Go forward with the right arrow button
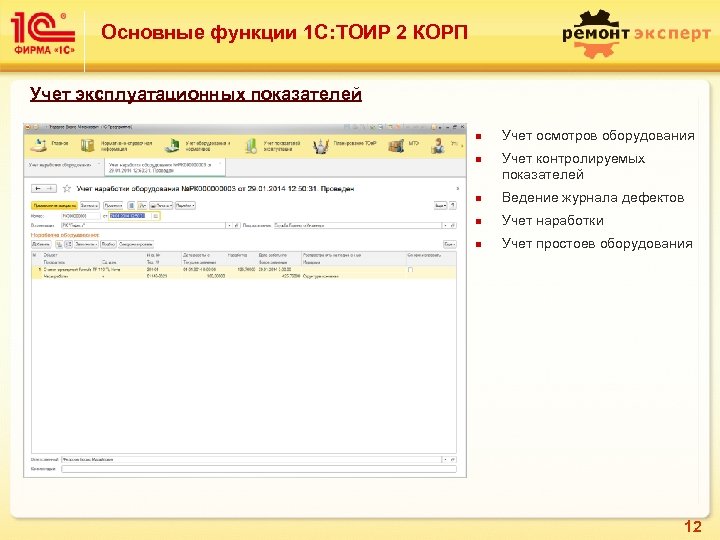This screenshot has width=720, height=540. click(50, 188)
